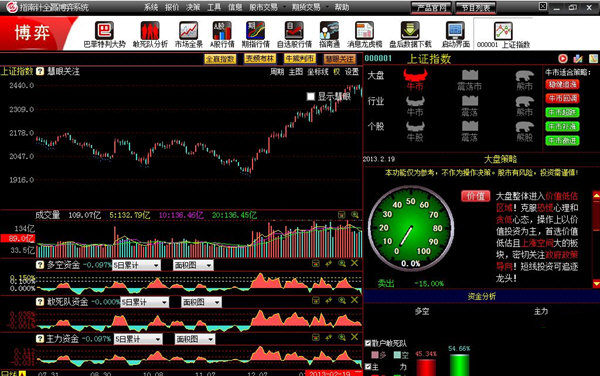
Task: Open the 消息龙虎榜 icon
Action: click(x=364, y=31)
